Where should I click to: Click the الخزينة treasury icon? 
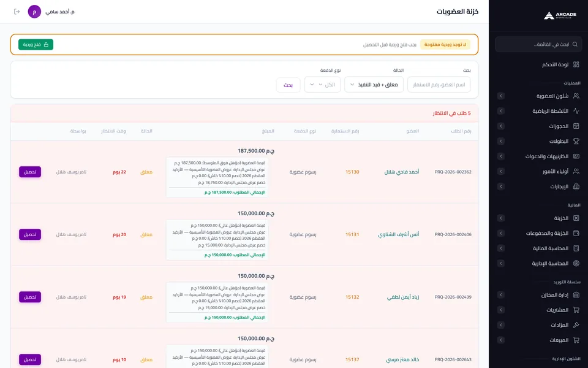pyautogui.click(x=576, y=218)
